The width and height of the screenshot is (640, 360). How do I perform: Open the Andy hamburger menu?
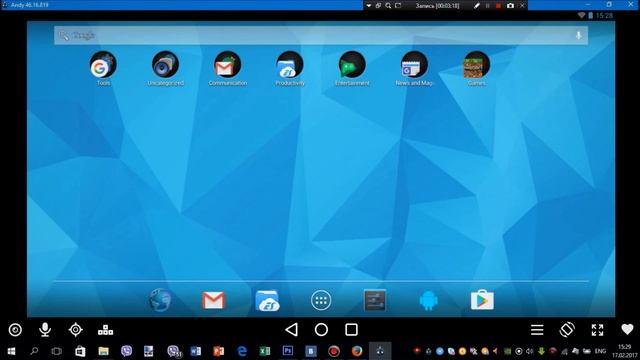click(x=537, y=329)
